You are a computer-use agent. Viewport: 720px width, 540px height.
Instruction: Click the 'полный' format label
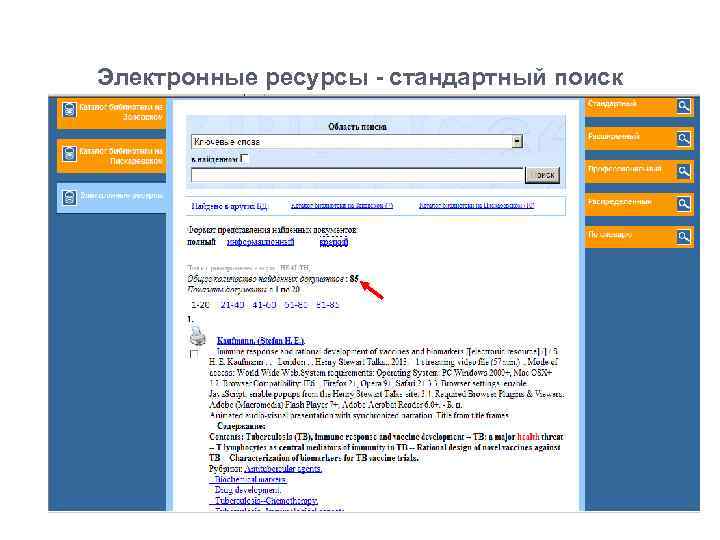tap(201, 242)
